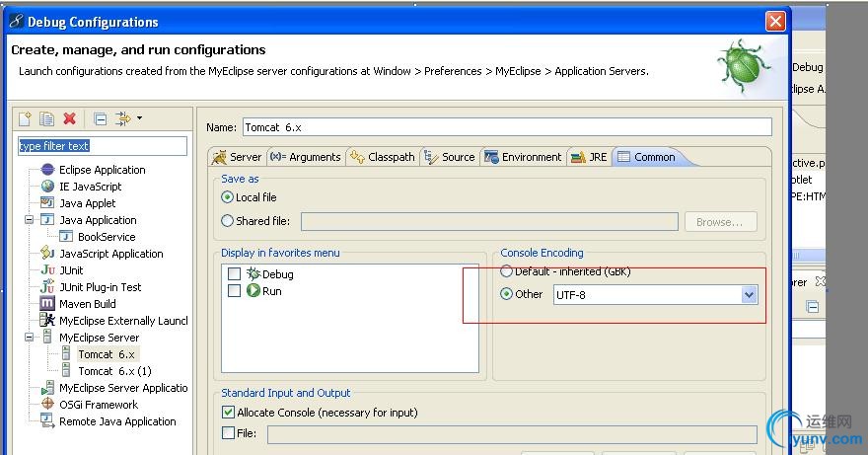Switch to the Arguments tab
The height and width of the screenshot is (455, 868).
click(305, 157)
